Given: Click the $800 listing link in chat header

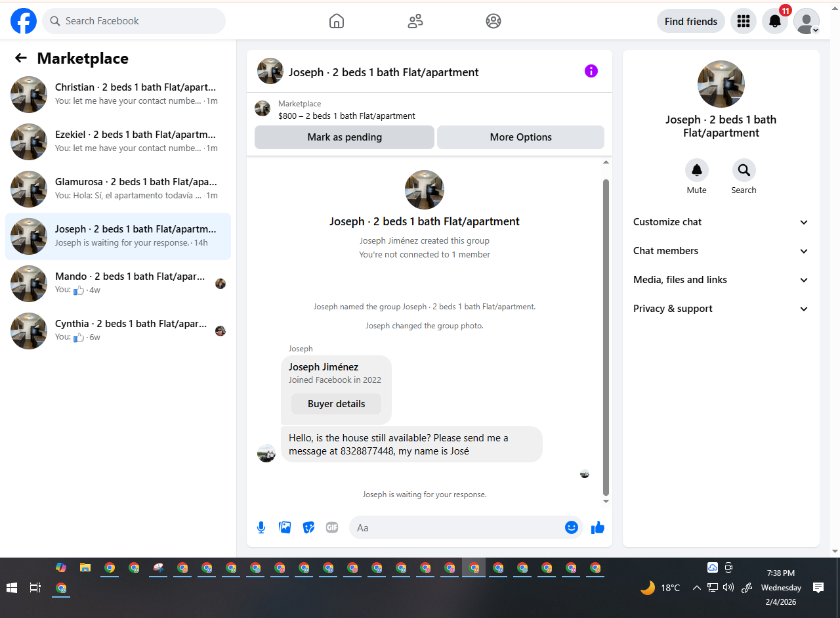Looking at the screenshot, I should click(x=346, y=116).
